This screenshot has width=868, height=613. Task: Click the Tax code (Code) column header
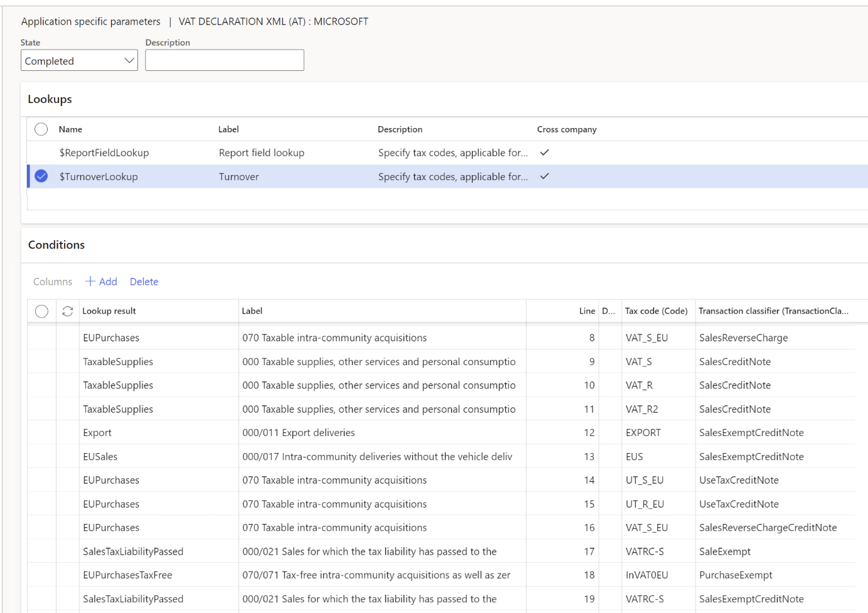point(656,311)
